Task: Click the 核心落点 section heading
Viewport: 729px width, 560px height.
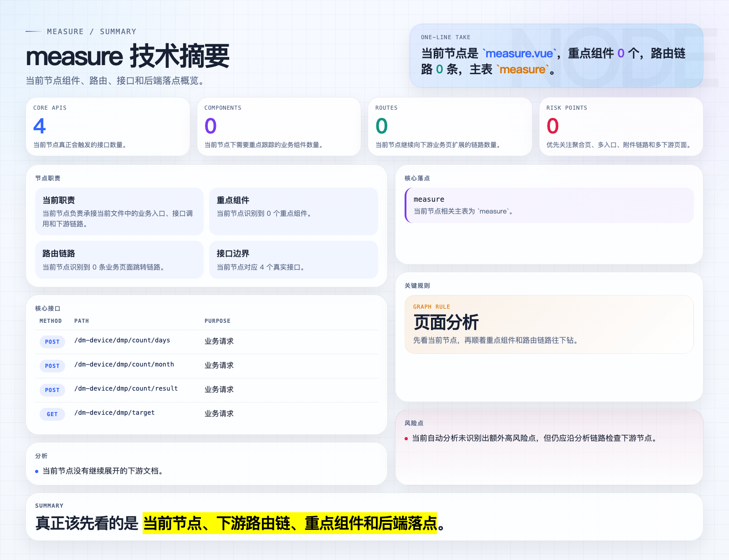Action: pos(417,178)
